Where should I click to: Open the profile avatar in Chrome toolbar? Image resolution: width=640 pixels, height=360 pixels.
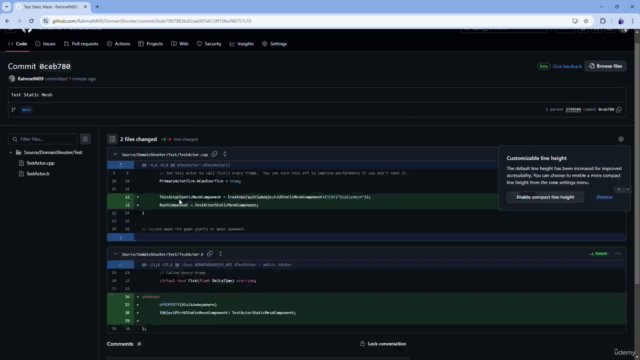[621, 21]
